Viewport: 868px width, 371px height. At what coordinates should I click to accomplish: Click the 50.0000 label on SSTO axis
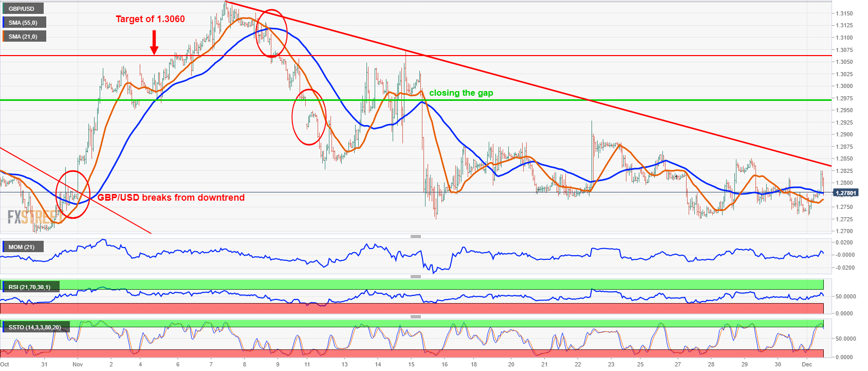[845, 339]
